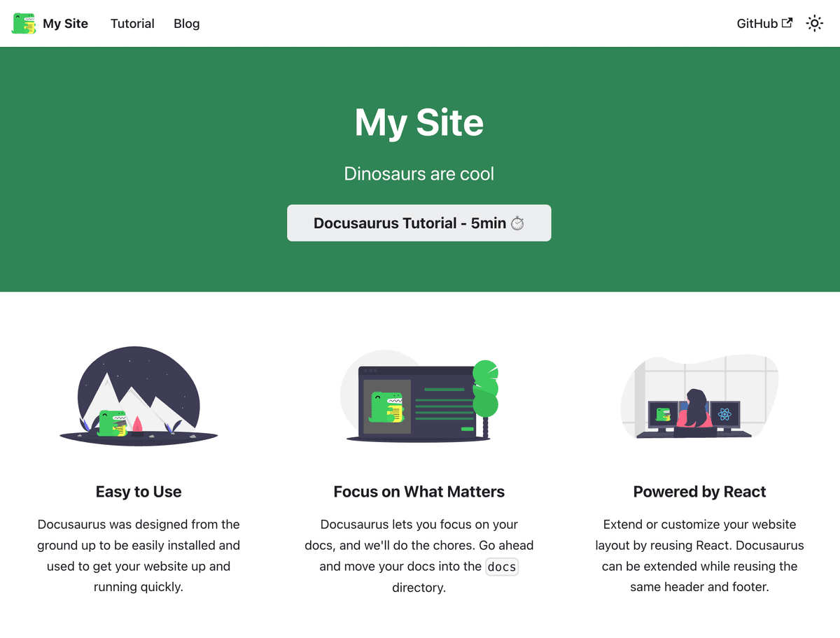Screen dimensions: 840x638
Task: Click the stopwatch emoji on the tutorial button
Action: [x=517, y=223]
